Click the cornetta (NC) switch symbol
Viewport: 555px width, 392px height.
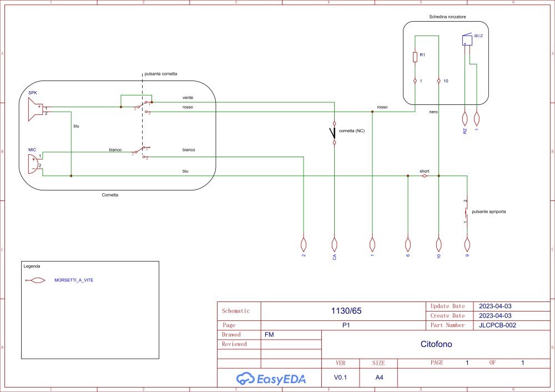point(334,133)
